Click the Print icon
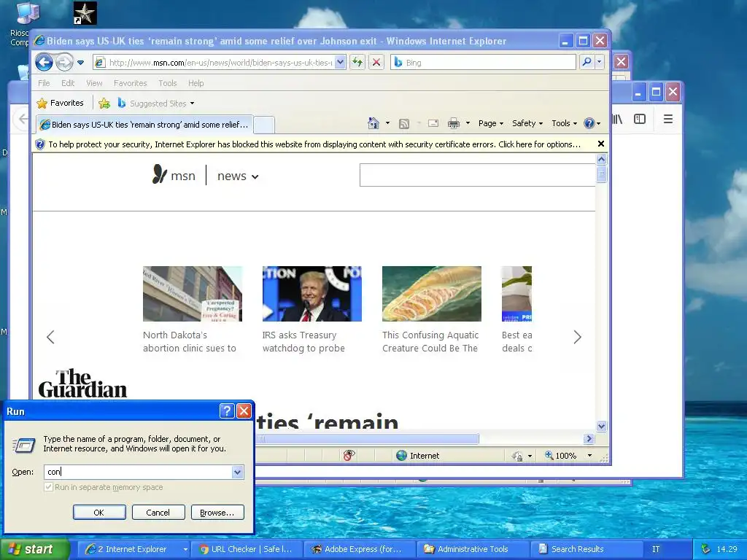The height and width of the screenshot is (560, 747). pos(454,123)
